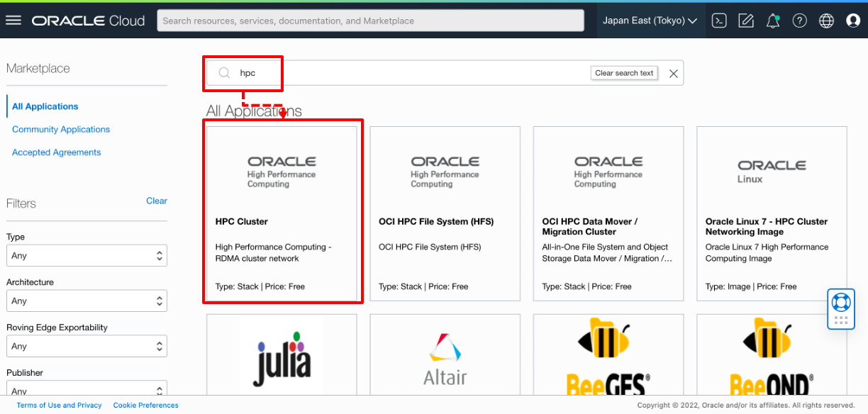This screenshot has width=868, height=414.
Task: Clear all filters link
Action: coord(157,201)
